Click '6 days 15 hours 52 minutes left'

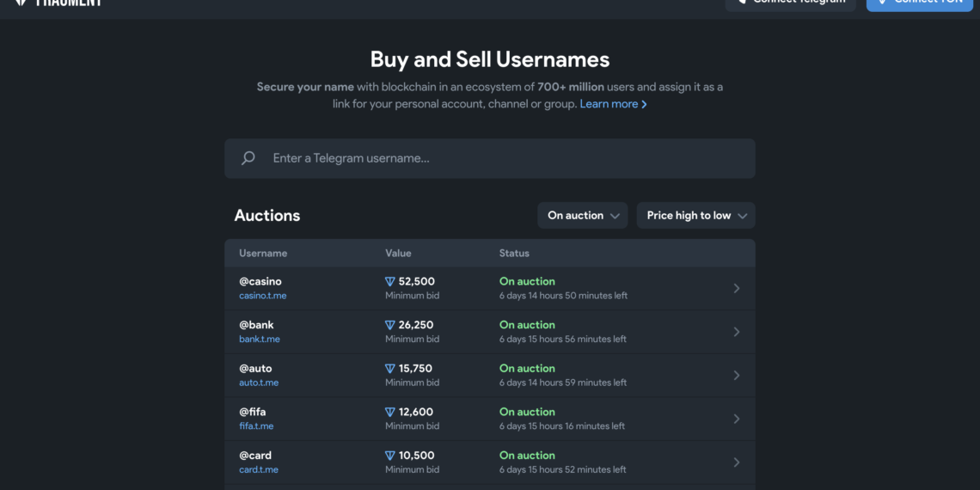[x=562, y=469]
